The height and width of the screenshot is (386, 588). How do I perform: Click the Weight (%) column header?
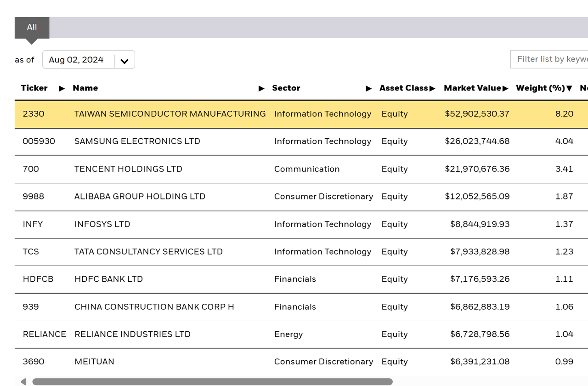pos(540,88)
